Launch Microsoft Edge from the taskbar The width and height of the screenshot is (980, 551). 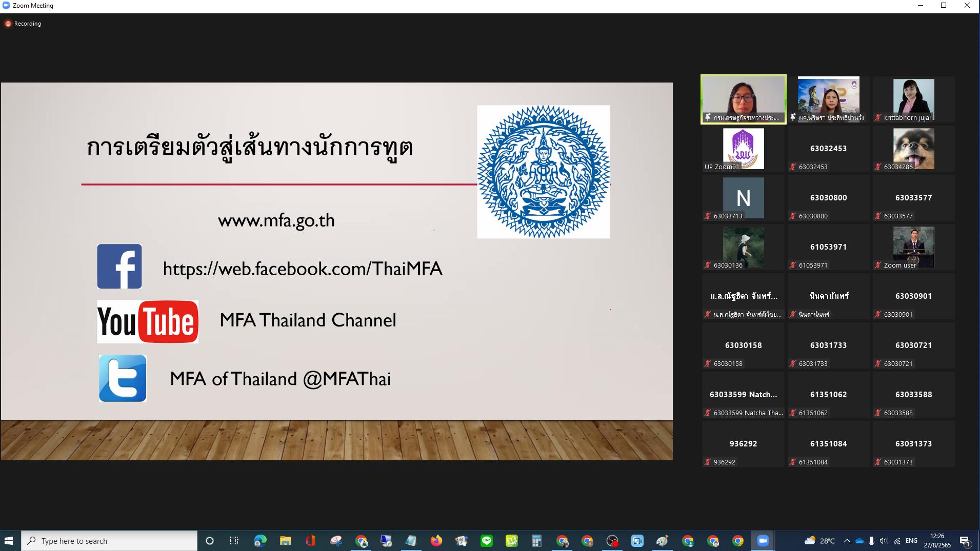[x=260, y=541]
